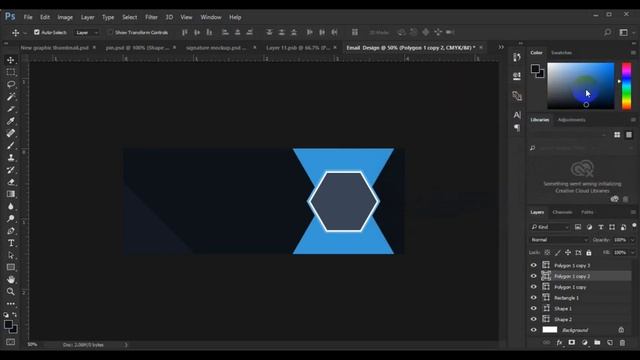Select the Clone Stamp tool
Screen dimensions: 640x360
click(x=11, y=158)
